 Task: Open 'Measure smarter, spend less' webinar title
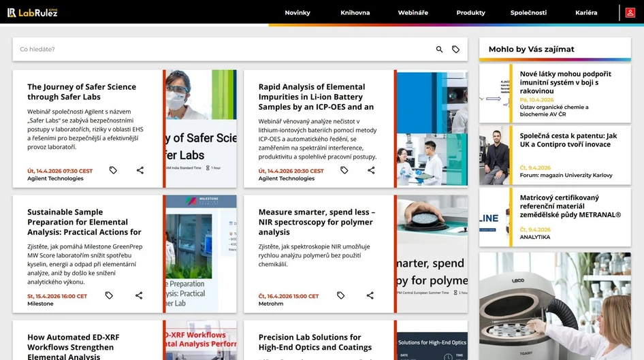click(x=317, y=222)
